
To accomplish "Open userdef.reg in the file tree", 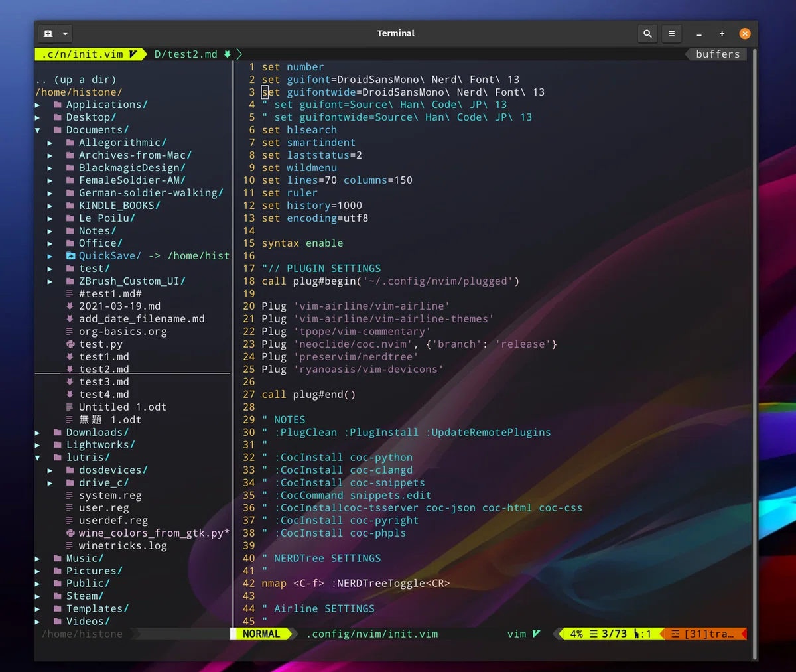I will point(113,521).
